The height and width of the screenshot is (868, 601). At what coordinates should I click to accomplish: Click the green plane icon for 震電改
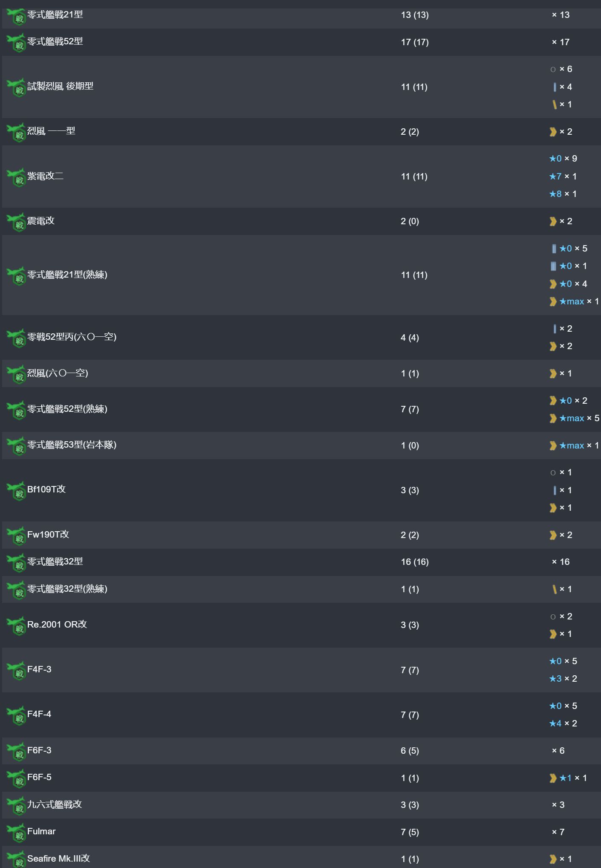coord(17,222)
